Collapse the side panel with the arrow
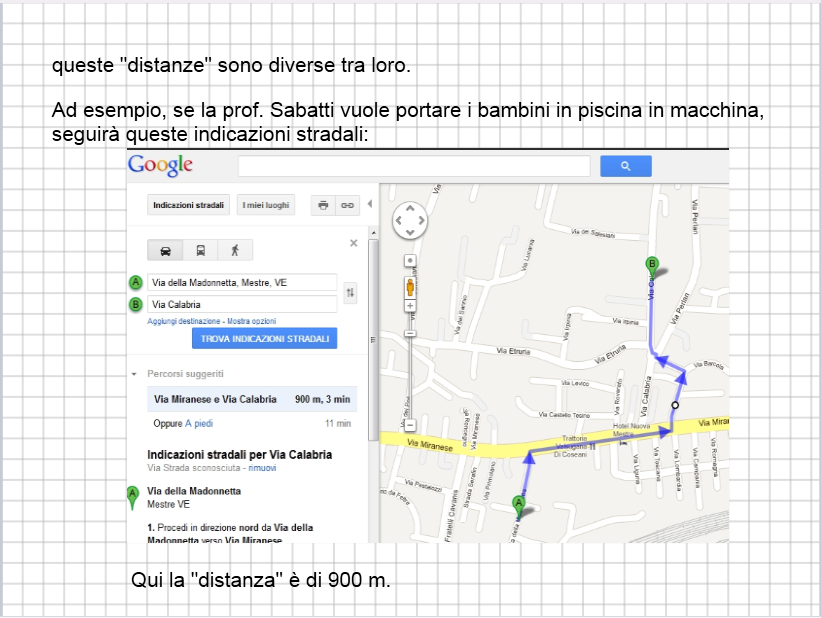 pos(370,204)
